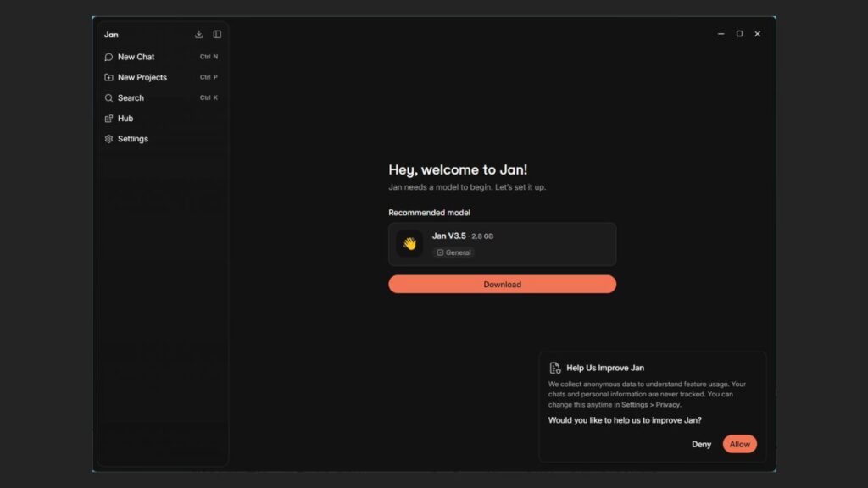Click the Search magnifier icon
Screen dimensions: 868x488
[x=108, y=98]
